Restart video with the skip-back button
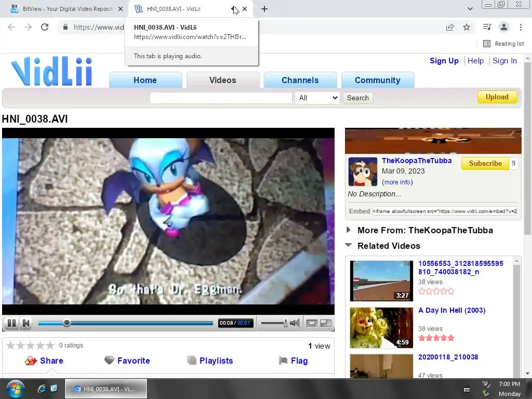Image resolution: width=532 pixels, height=399 pixels. (26, 323)
